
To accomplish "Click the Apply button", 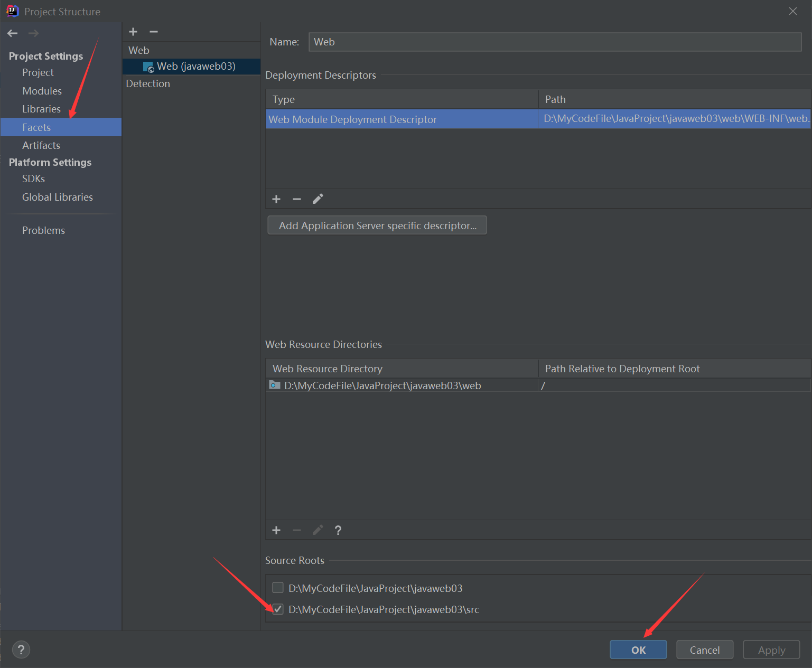I will coord(771,650).
